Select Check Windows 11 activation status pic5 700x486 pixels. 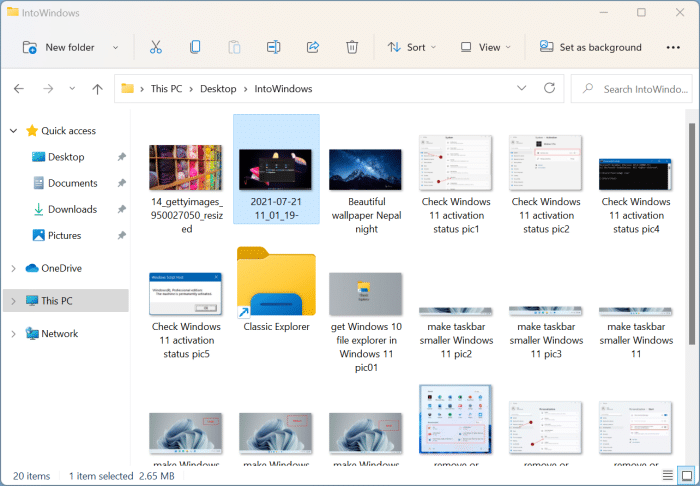click(x=186, y=294)
